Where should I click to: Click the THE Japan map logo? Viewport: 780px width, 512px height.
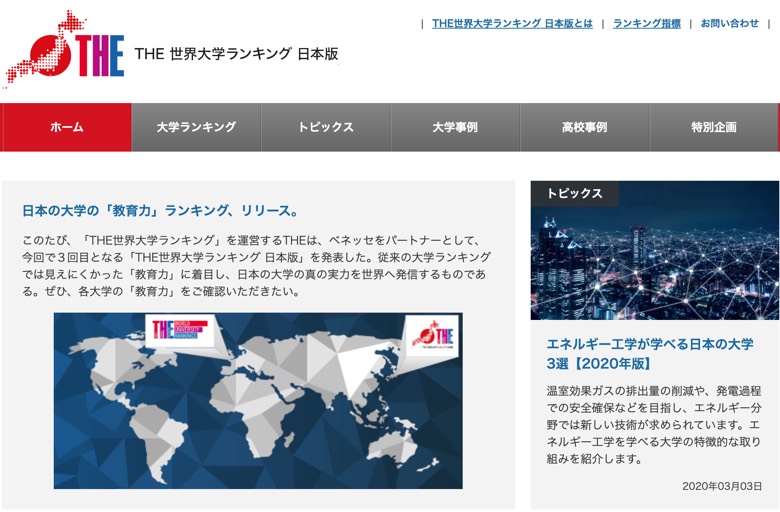(65, 48)
